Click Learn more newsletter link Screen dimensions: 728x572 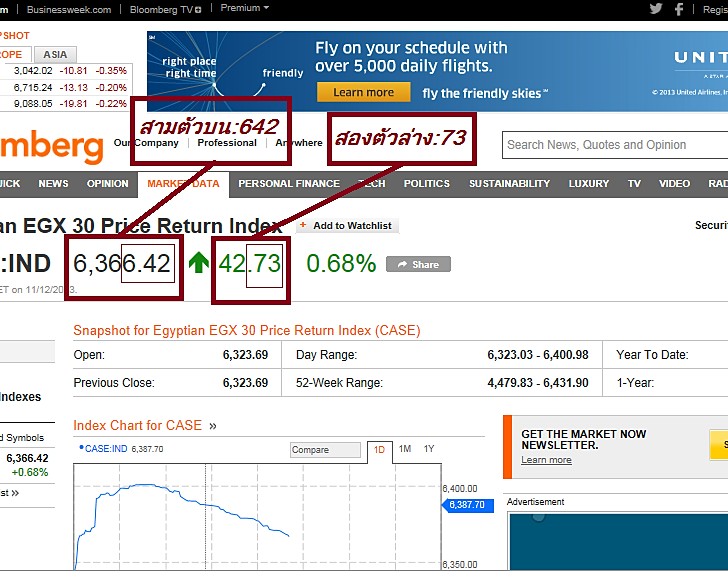click(546, 460)
